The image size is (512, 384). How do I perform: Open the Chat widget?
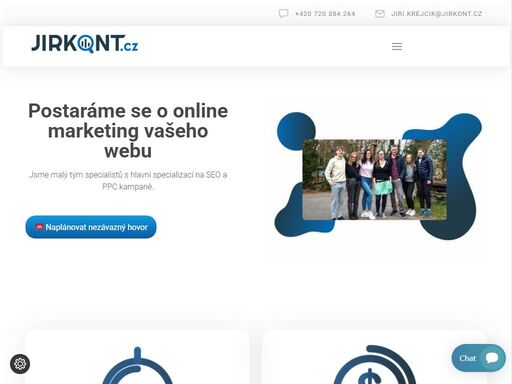[x=478, y=358]
